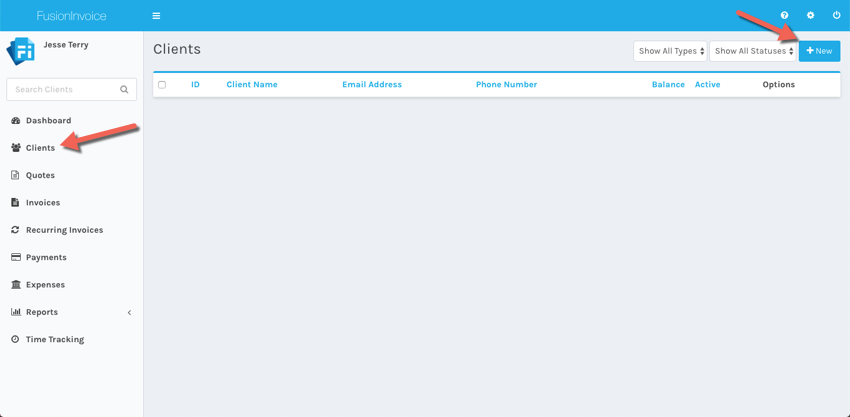850x417 pixels.
Task: Open the help question mark icon
Action: 784,16
